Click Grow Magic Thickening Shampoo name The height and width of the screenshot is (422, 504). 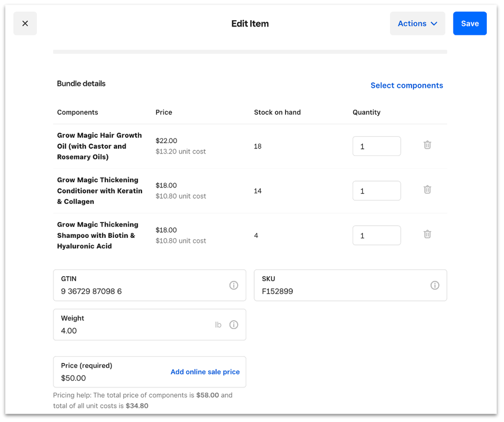tap(97, 235)
